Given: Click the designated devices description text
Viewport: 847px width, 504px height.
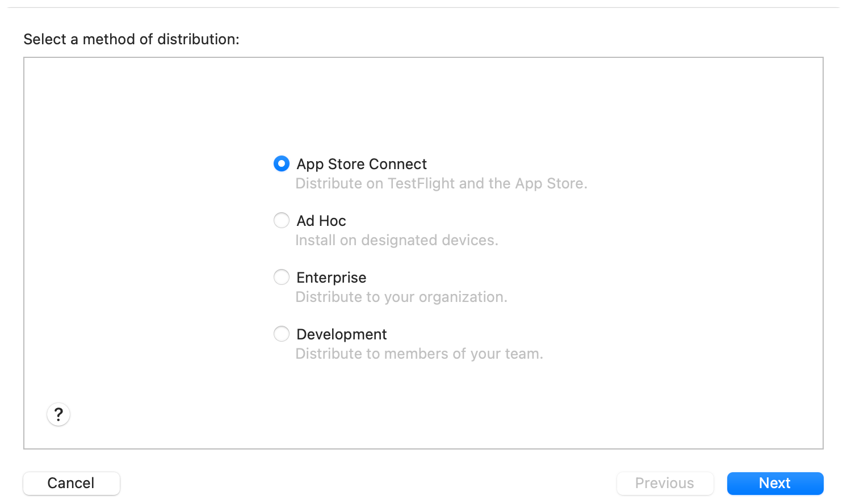Looking at the screenshot, I should pyautogui.click(x=397, y=240).
